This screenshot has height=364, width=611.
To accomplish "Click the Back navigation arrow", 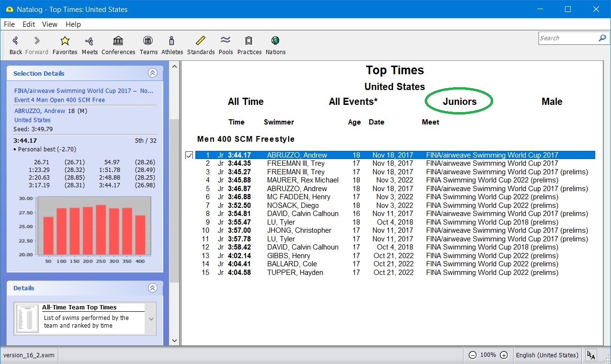I will tap(16, 41).
